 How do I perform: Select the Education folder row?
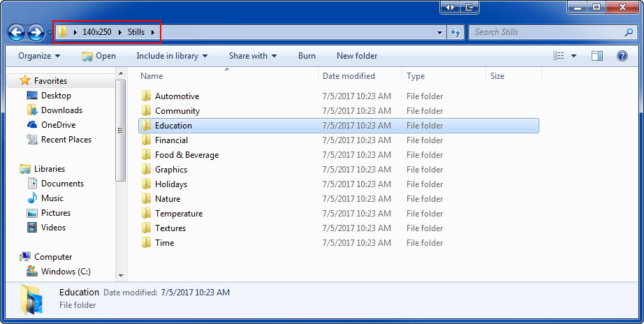339,126
